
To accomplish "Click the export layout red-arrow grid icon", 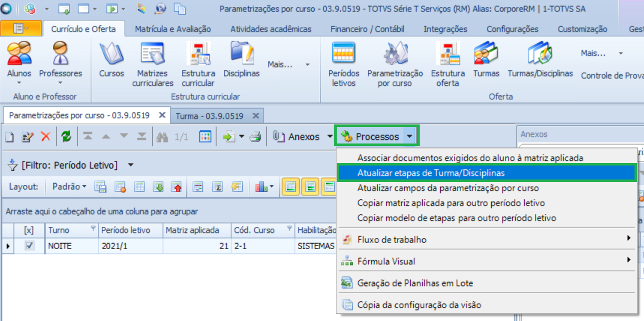I will click(x=177, y=187).
